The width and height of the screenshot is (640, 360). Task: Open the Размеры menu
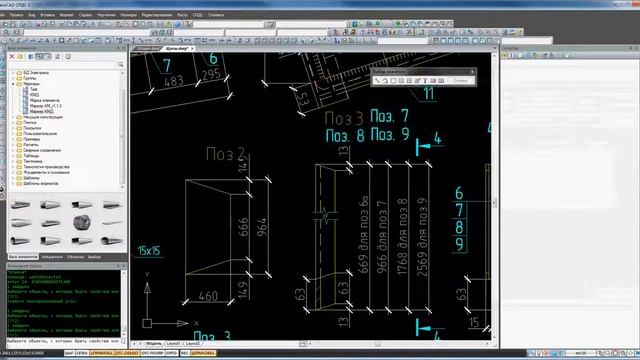pos(129,15)
